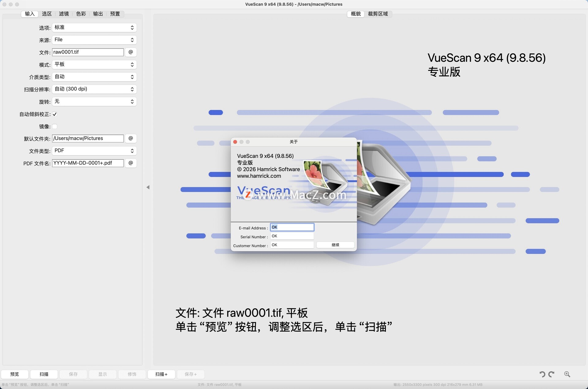This screenshot has height=389, width=588.
Task: Click the Serial Number field in the dialog
Action: 292,236
